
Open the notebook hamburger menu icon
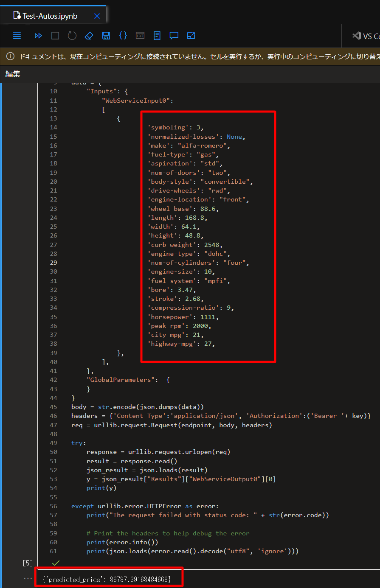[17, 36]
